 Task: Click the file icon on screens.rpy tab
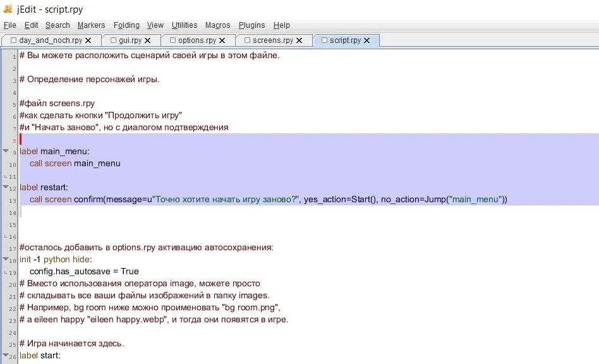pos(247,40)
